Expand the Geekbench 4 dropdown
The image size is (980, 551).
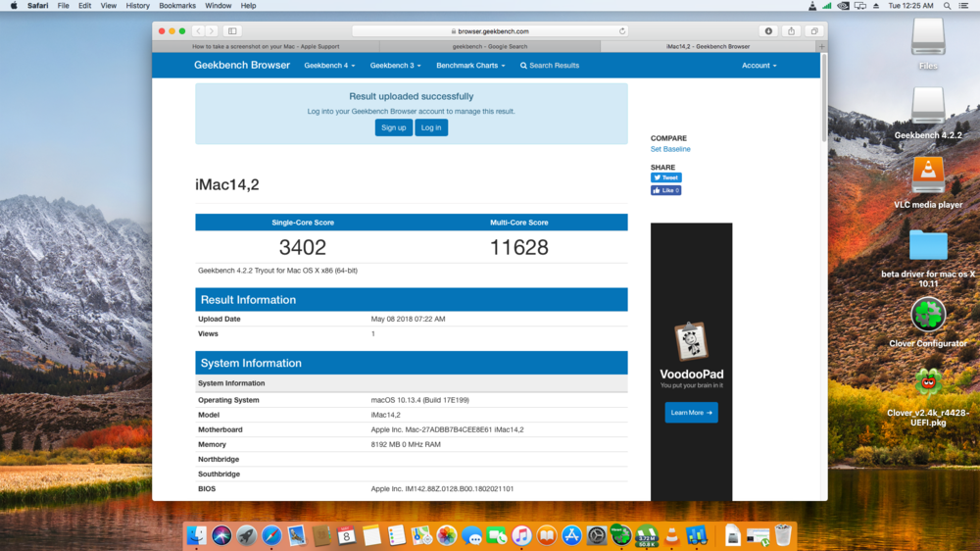point(329,66)
